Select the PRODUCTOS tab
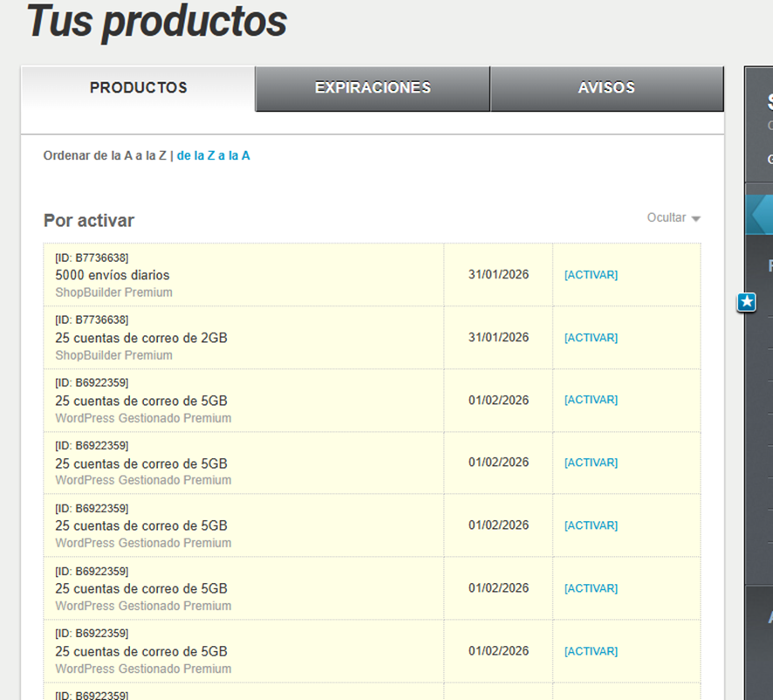This screenshot has width=773, height=700. click(138, 88)
